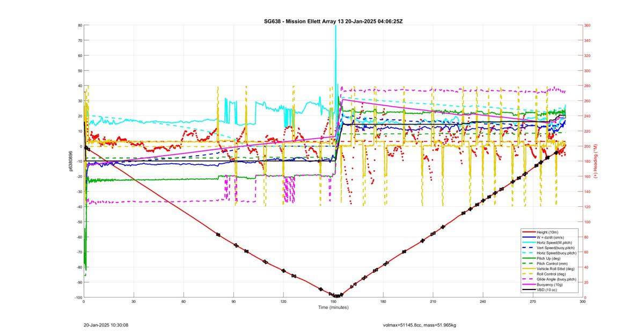The width and height of the screenshot is (644, 334).
Task: Click the 'Time (minutes)' x-axis label
Action: pyautogui.click(x=333, y=308)
